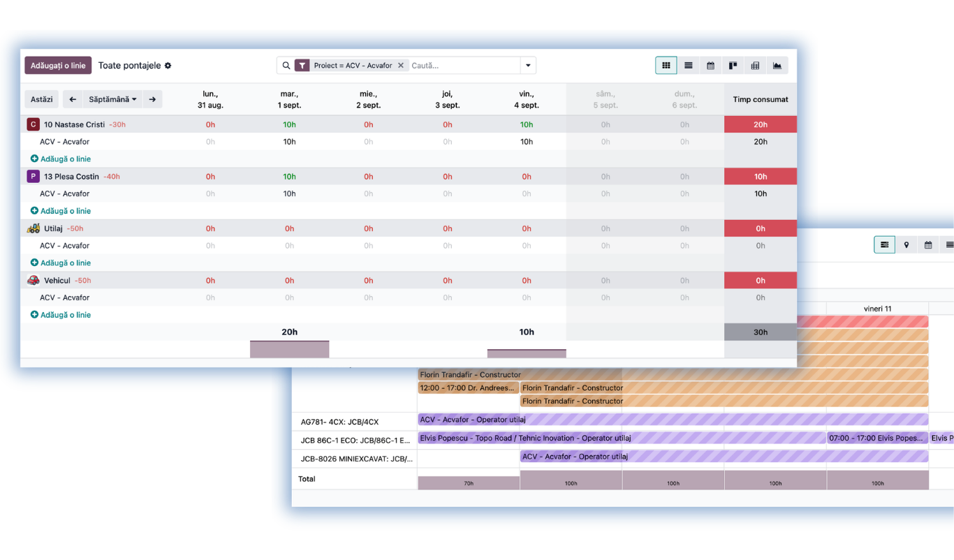Click Nastase Cristi avatar C

33,124
